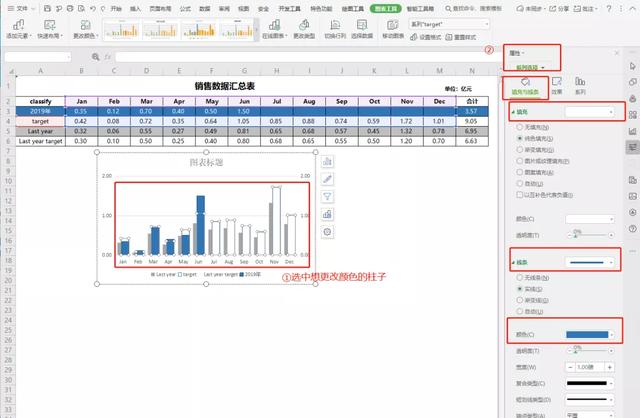Click Change Chart Type (更改类型) icon
This screenshot has height=418, width=640.
[304, 25]
